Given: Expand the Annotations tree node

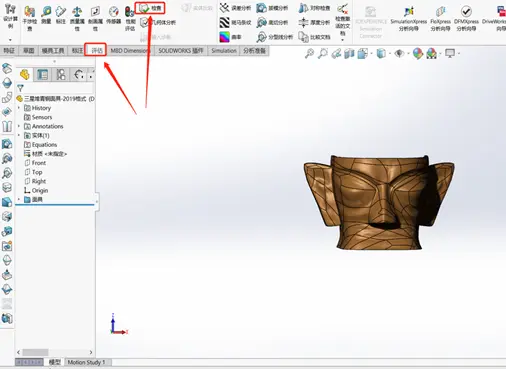Looking at the screenshot, I should [19, 126].
